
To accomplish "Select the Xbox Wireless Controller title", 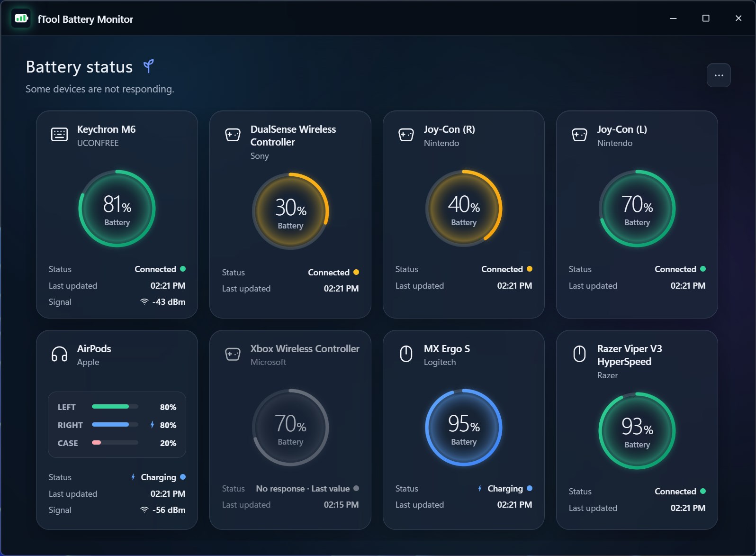I will click(x=305, y=349).
